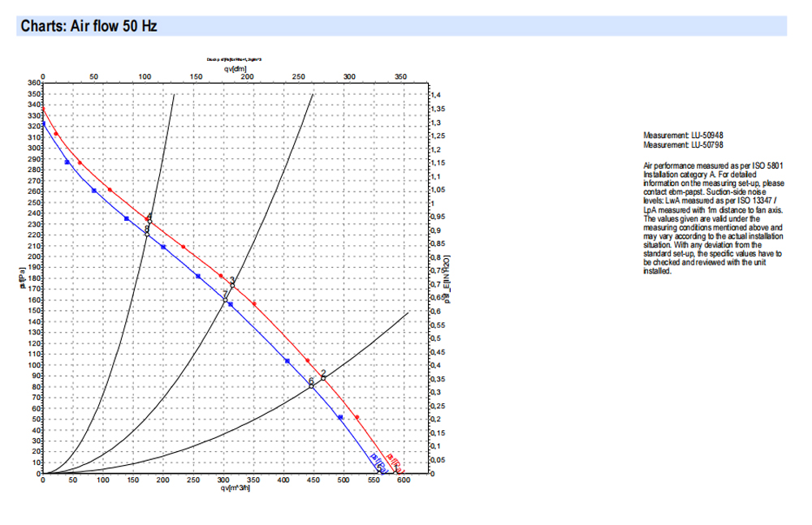Click the 'be checked and reviewed with the unit' line
The image size is (812, 525).
point(704,263)
